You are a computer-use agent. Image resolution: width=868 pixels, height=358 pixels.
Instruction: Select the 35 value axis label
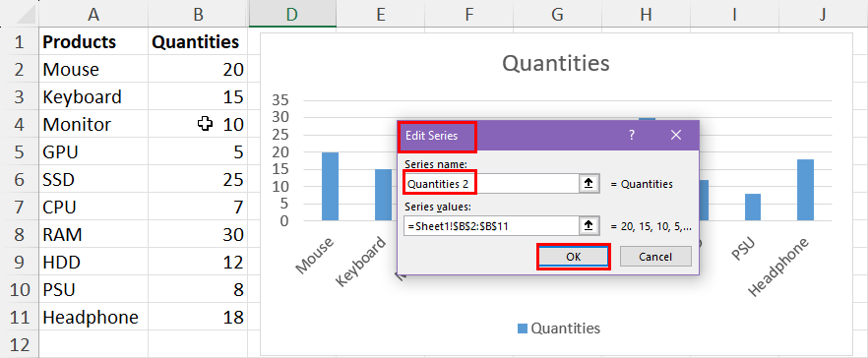[280, 100]
